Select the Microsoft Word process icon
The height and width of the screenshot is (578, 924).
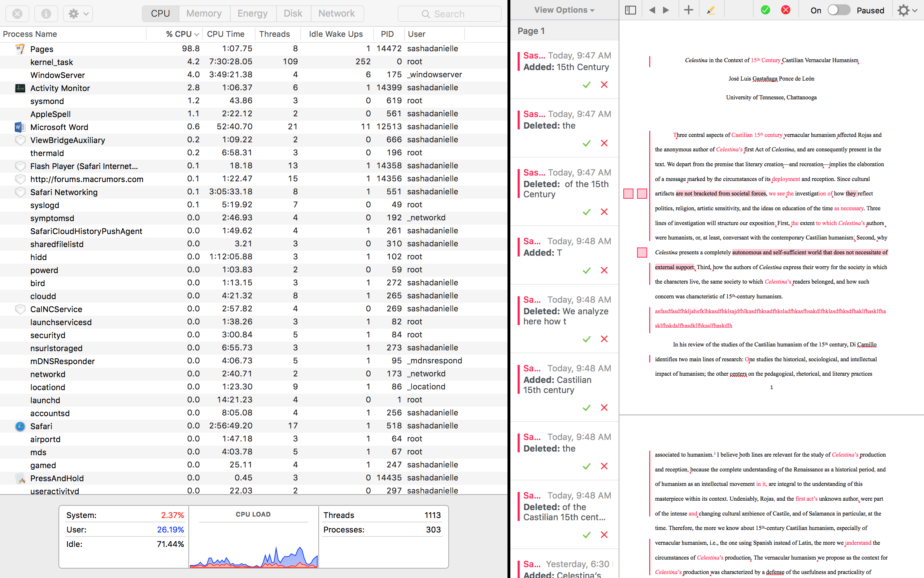tap(20, 127)
